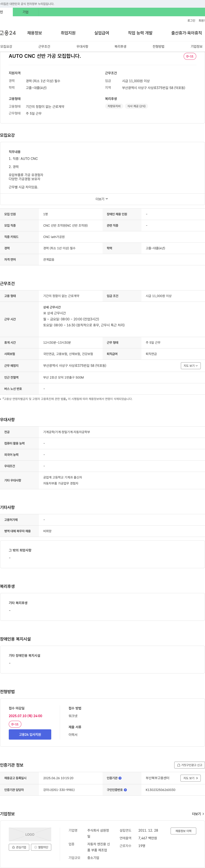Click the 고용24 logo
The width and height of the screenshot is (205, 868).
pos(8,33)
